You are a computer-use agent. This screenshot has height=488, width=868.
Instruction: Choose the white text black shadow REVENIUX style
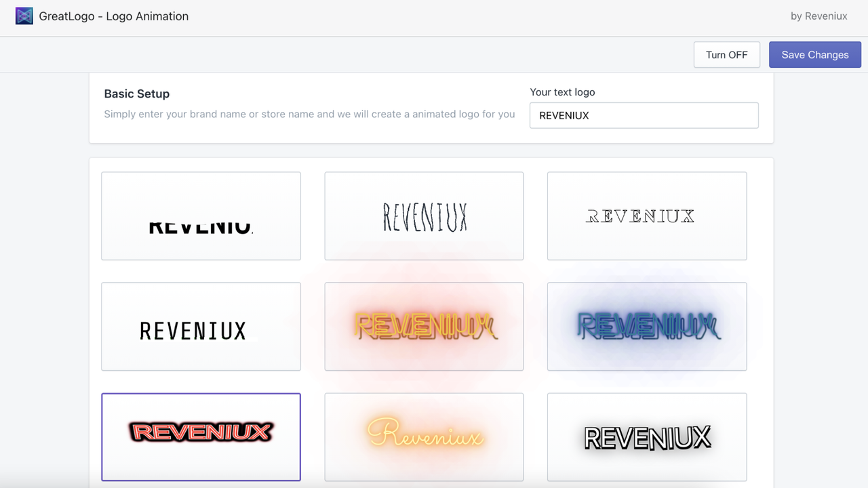(647, 437)
